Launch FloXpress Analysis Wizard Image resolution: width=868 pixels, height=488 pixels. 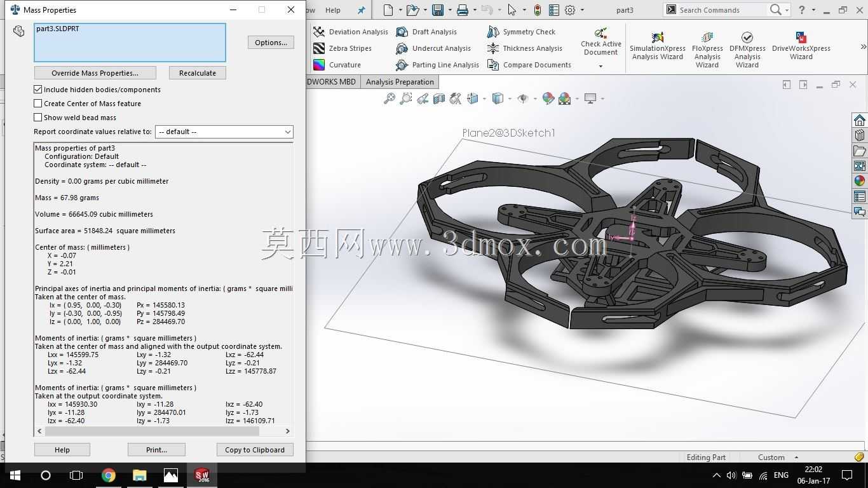click(x=707, y=48)
